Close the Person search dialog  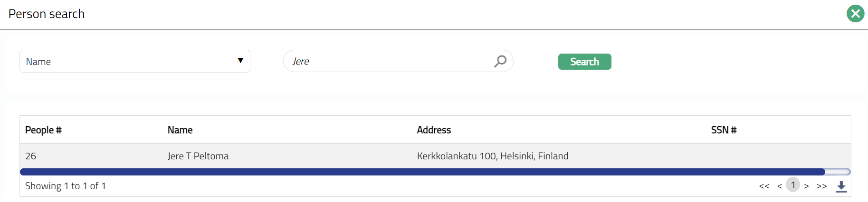(x=855, y=14)
